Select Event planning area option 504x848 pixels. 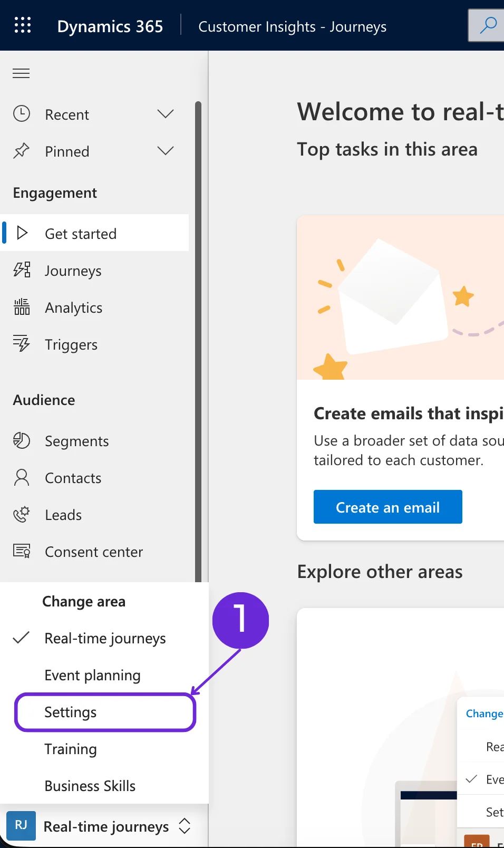[x=104, y=676]
